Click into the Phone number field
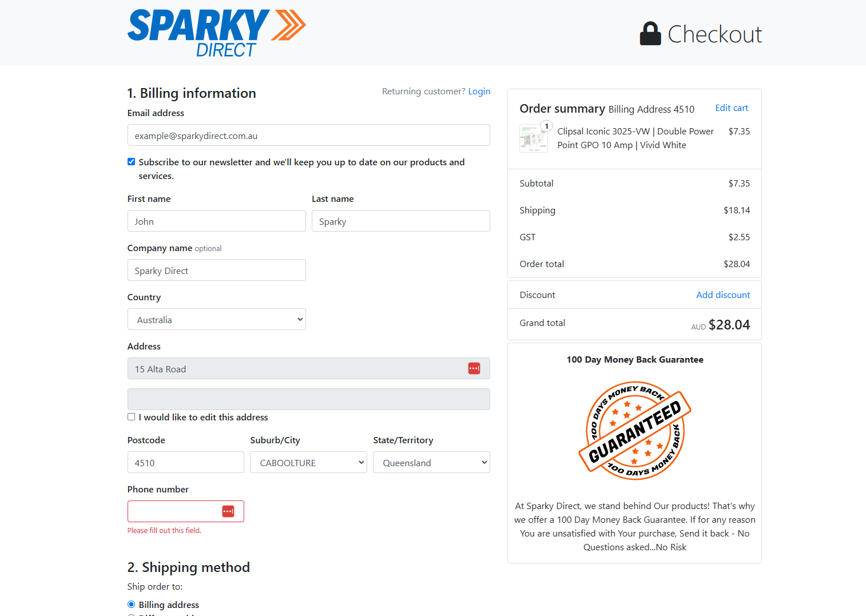This screenshot has height=616, width=866. tap(186, 511)
